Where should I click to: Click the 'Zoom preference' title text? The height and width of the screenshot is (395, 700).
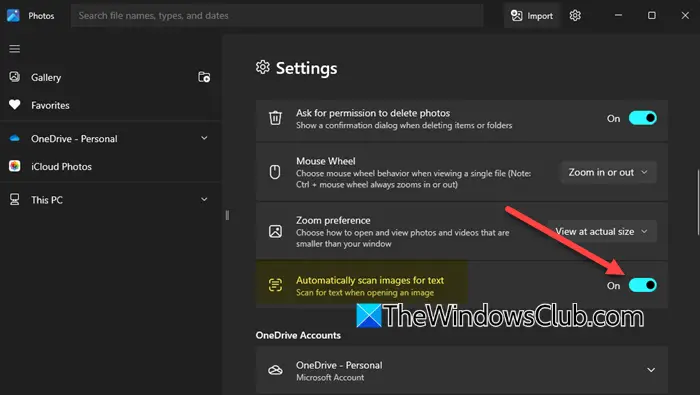pos(333,220)
